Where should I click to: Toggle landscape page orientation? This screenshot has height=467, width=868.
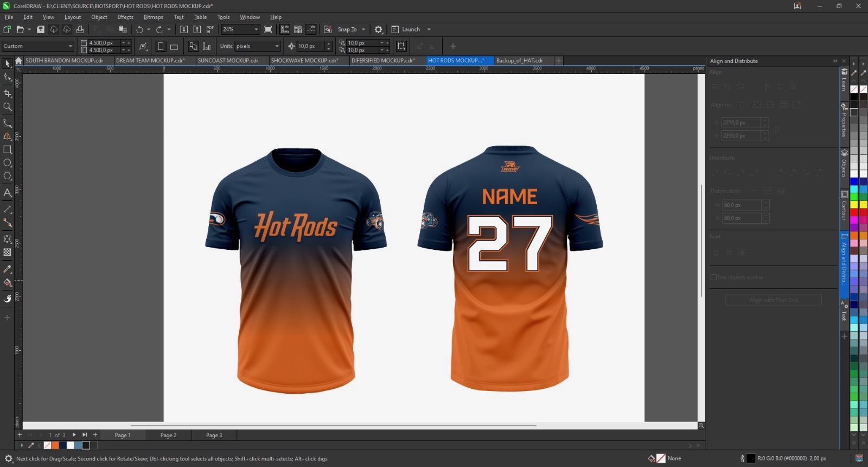[x=174, y=47]
